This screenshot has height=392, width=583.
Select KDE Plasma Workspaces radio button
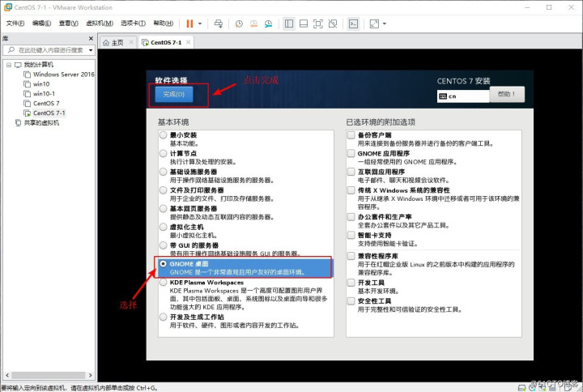tap(163, 283)
